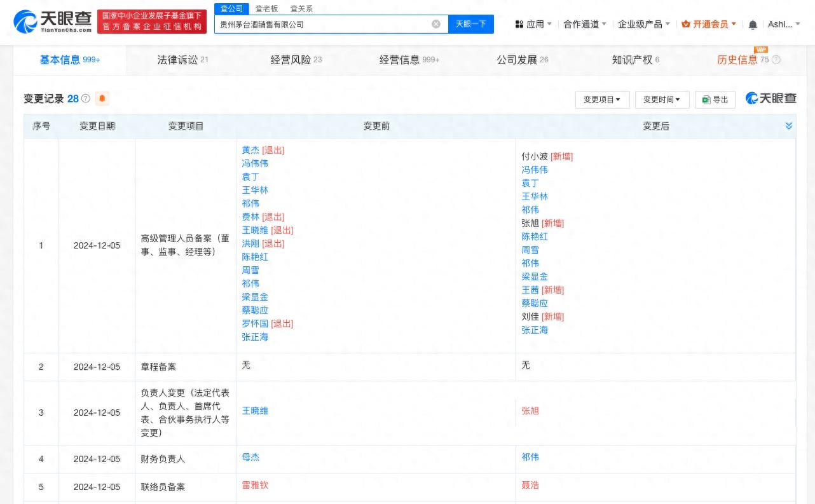Open 费林 in the 变更前 column
Viewport: 815px width, 504px height.
pyautogui.click(x=250, y=217)
